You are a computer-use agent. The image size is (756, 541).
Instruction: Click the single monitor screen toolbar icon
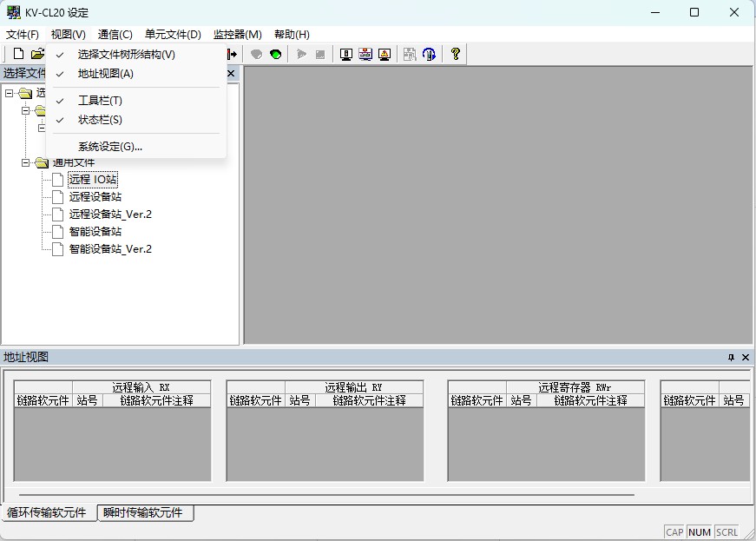pyautogui.click(x=346, y=54)
